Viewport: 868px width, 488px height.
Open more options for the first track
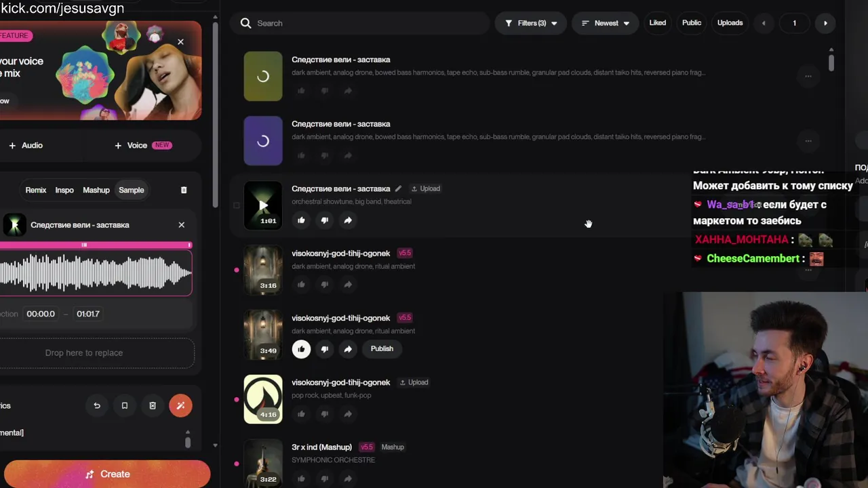pos(808,77)
